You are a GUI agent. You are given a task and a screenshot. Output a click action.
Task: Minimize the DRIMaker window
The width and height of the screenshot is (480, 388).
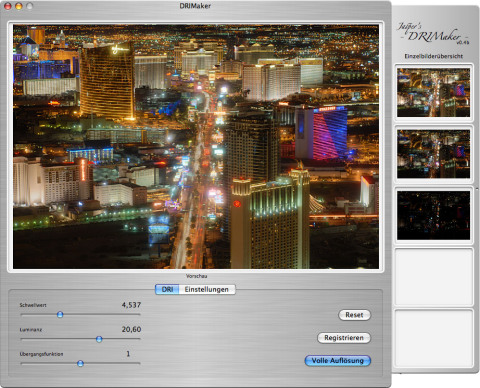pyautogui.click(x=19, y=6)
